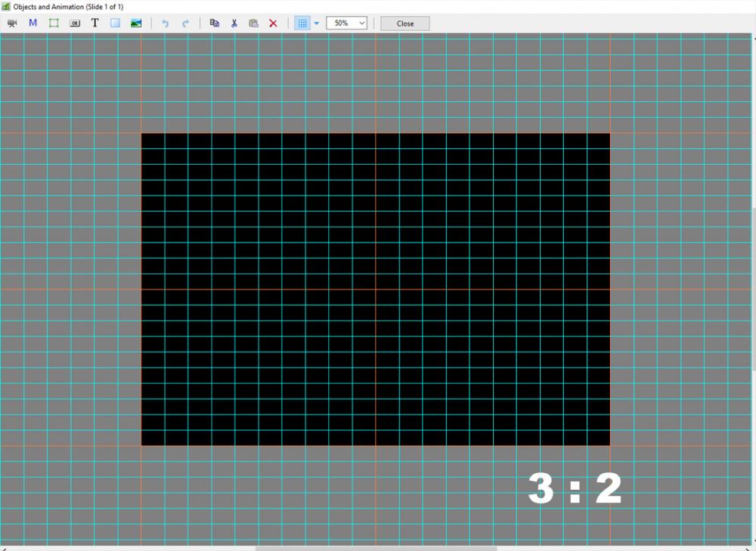Copy the selected object
The image size is (756, 551).
(214, 23)
